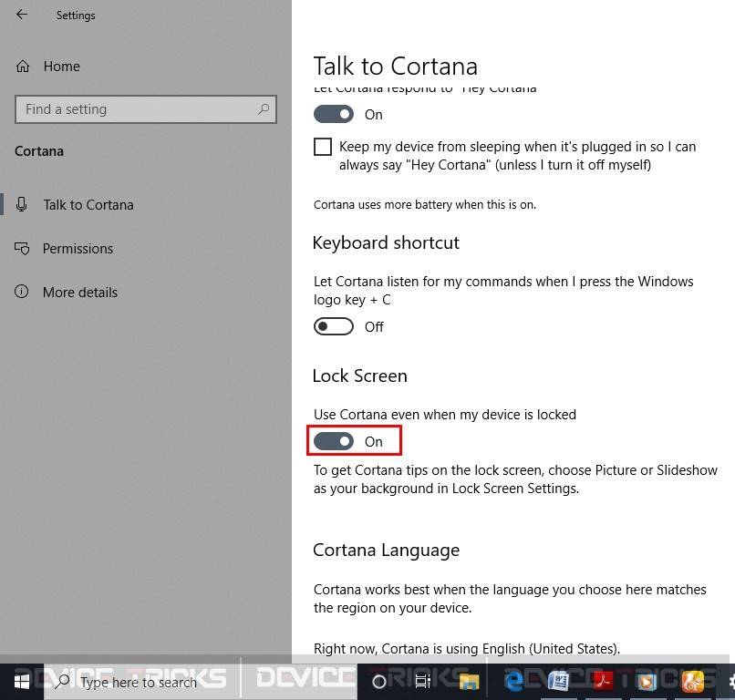Navigate back using the arrow button
This screenshot has width=735, height=700.
point(21,15)
